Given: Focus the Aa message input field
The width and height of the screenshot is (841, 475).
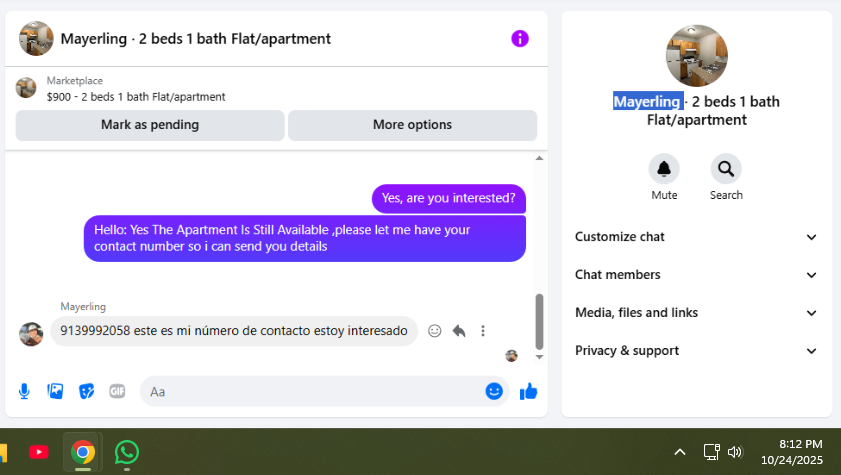Looking at the screenshot, I should 311,391.
